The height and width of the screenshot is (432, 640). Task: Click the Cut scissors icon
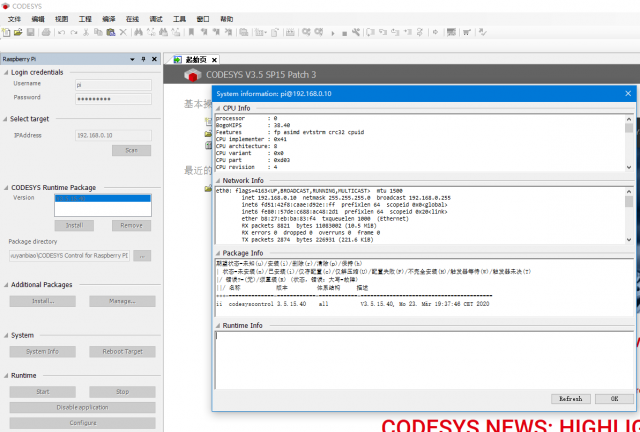(86, 32)
